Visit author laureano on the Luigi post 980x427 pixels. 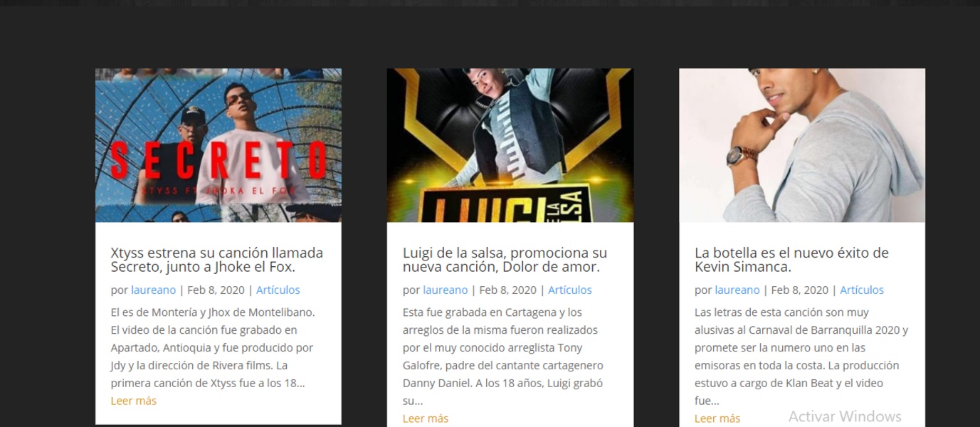pyautogui.click(x=446, y=290)
